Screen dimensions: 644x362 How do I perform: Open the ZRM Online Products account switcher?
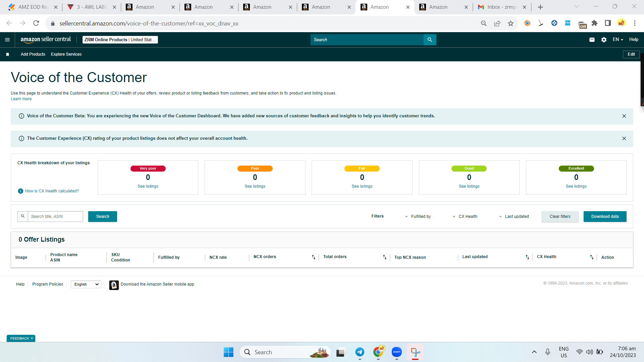tap(120, 40)
